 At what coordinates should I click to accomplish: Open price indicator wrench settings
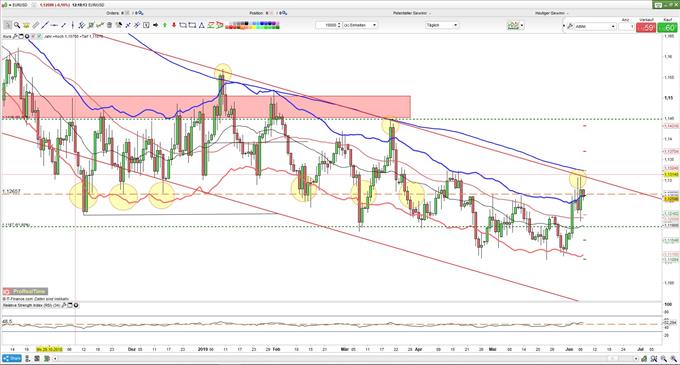(15, 36)
